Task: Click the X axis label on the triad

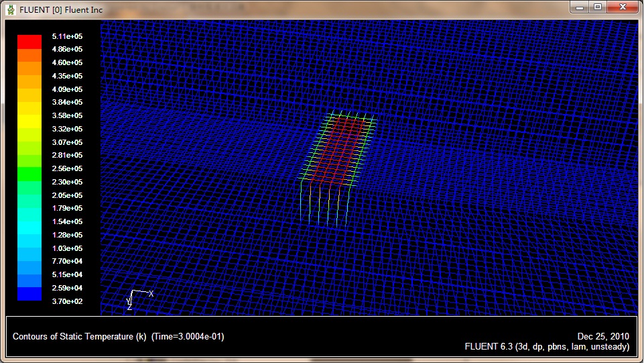Action: click(151, 294)
